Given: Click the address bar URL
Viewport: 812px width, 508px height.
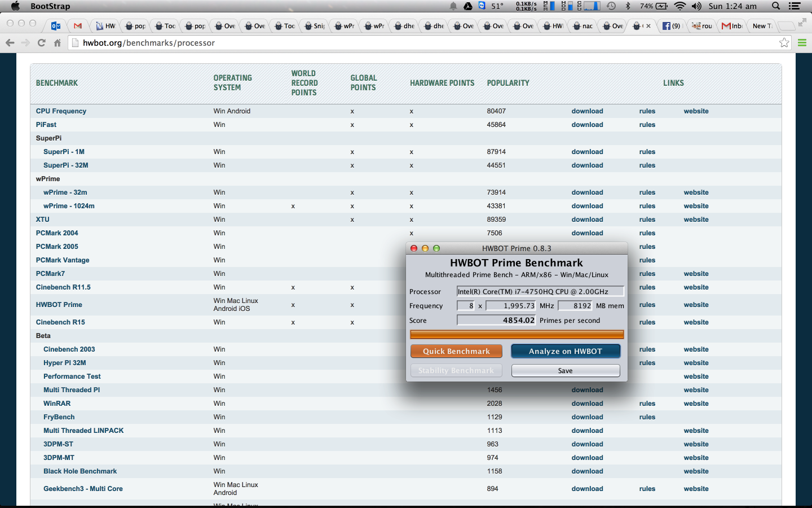Looking at the screenshot, I should pos(149,43).
